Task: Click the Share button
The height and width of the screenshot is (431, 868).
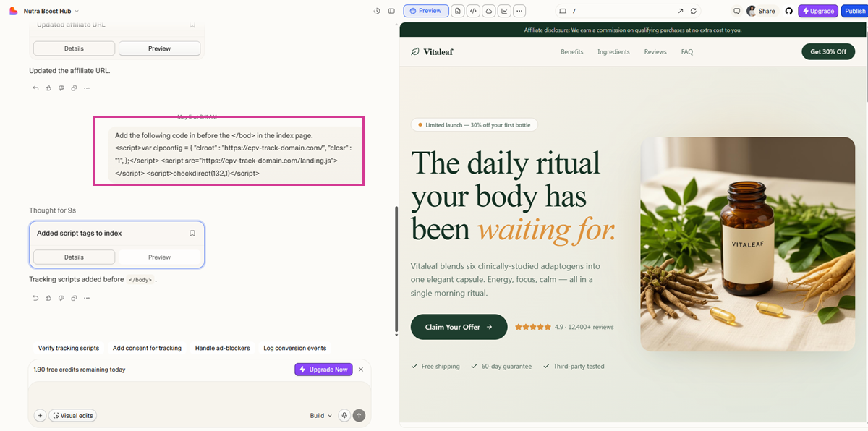Action: [762, 11]
